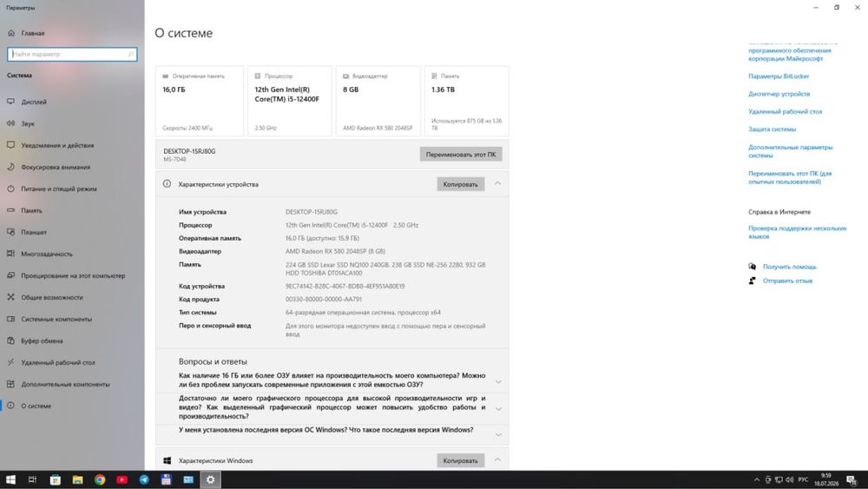Click the Память storage icon in sidebar
The height and width of the screenshot is (489, 868).
point(11,210)
